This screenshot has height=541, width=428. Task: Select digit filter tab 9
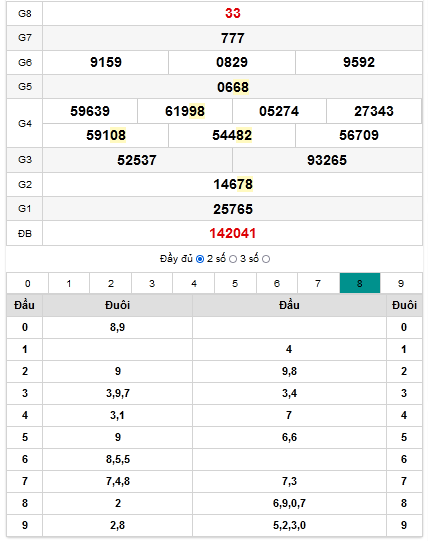[401, 283]
